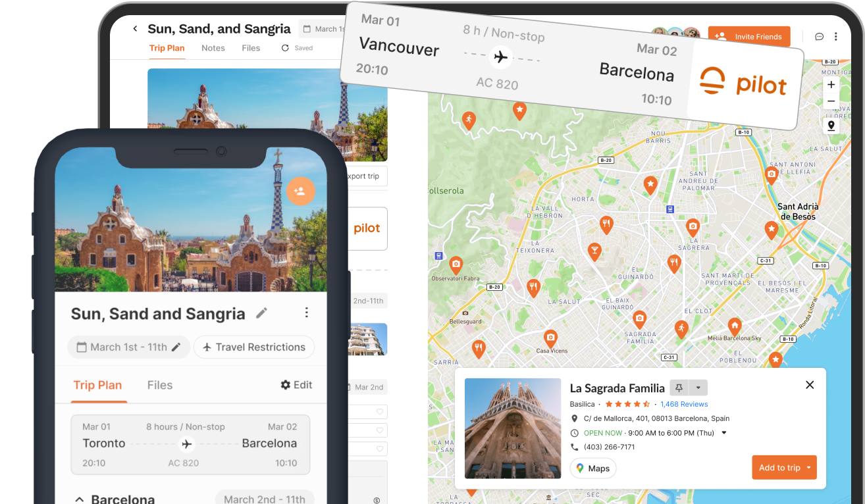The width and height of the screenshot is (865, 504).
Task: Click the AC 820 label on the Vancouver card
Action: 497,84
